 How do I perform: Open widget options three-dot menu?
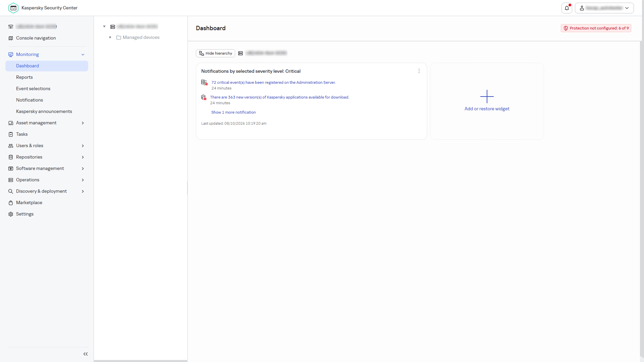tap(419, 71)
